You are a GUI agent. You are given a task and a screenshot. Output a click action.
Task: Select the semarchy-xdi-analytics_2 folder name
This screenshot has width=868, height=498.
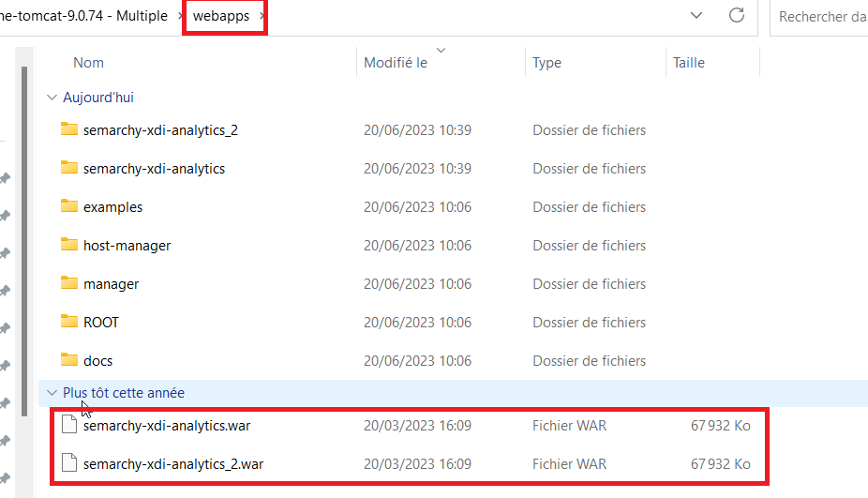[160, 130]
